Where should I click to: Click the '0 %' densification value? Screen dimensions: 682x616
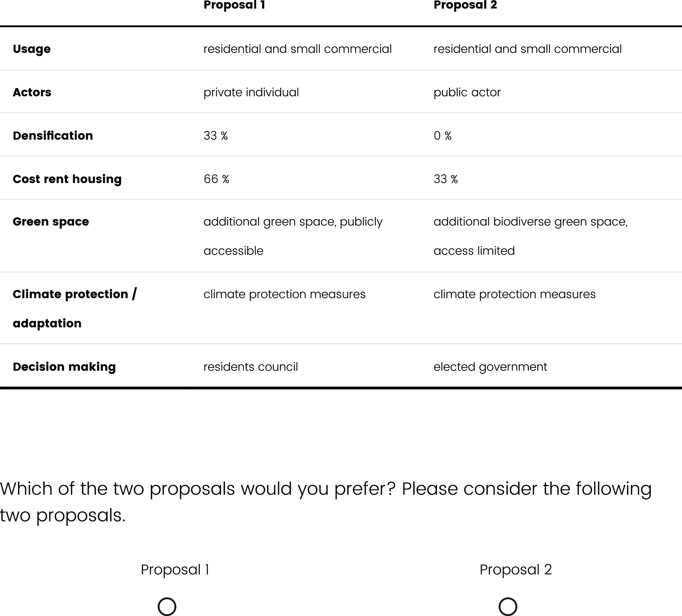tap(443, 136)
